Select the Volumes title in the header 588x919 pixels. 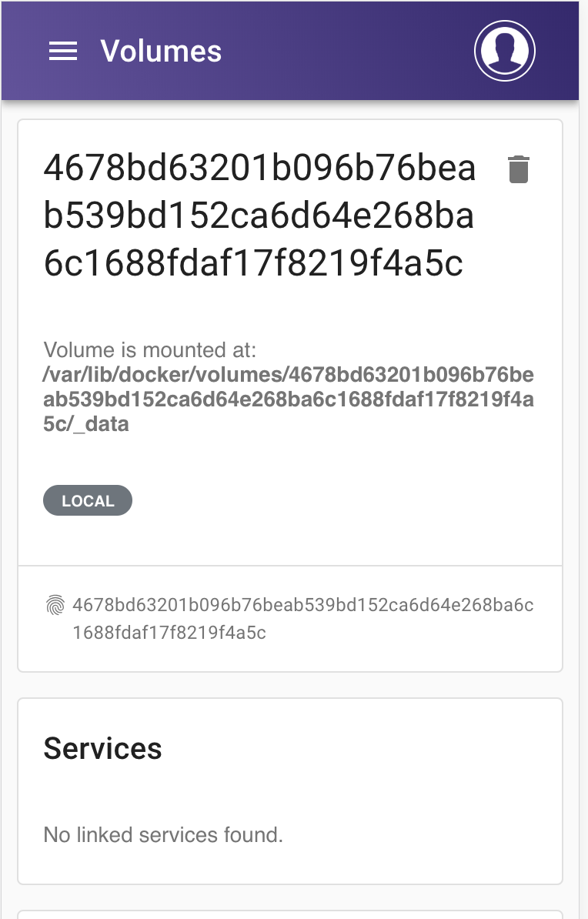click(x=161, y=51)
